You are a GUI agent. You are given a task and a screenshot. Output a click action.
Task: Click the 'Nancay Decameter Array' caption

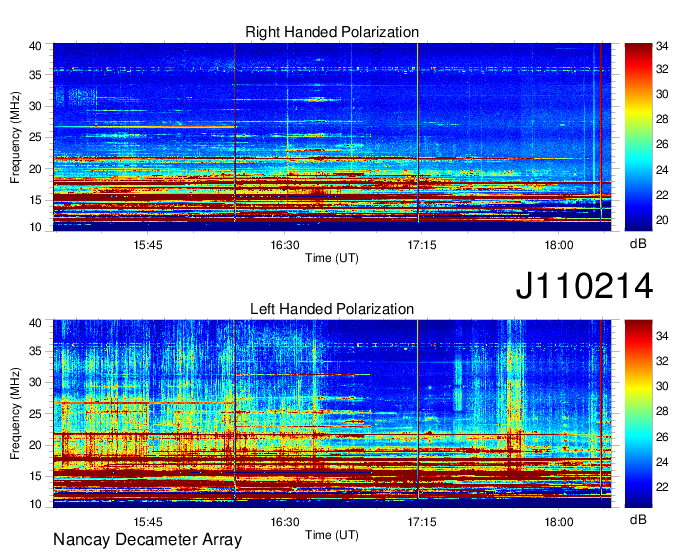click(x=147, y=540)
